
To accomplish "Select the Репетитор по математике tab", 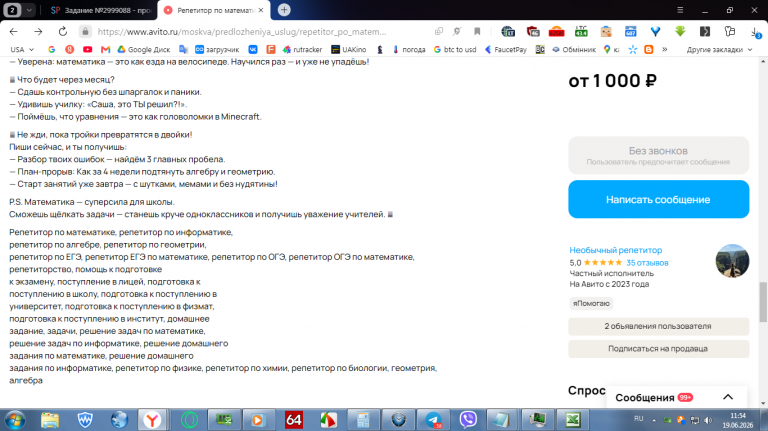I will [215, 10].
